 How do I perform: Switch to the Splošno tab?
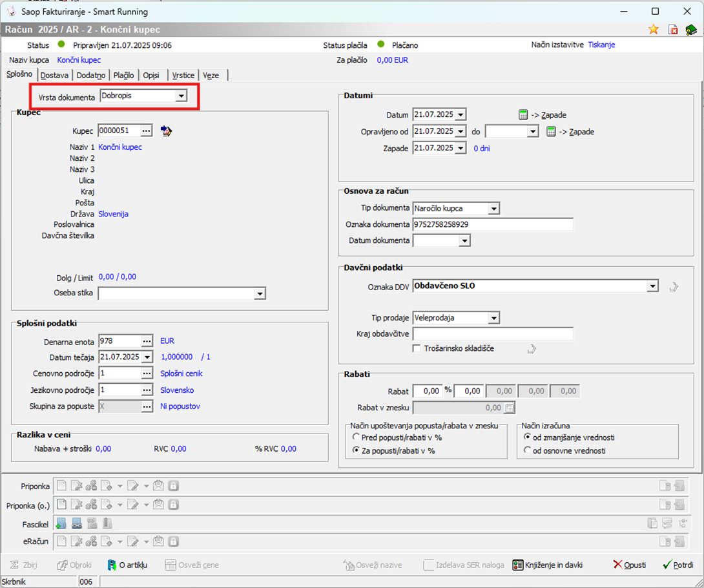[x=19, y=74]
